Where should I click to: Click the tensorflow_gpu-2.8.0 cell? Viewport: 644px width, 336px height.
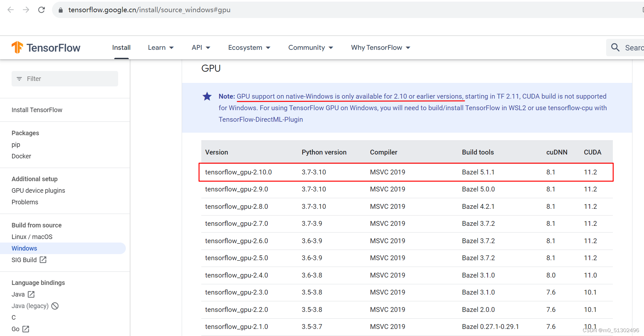pos(237,207)
